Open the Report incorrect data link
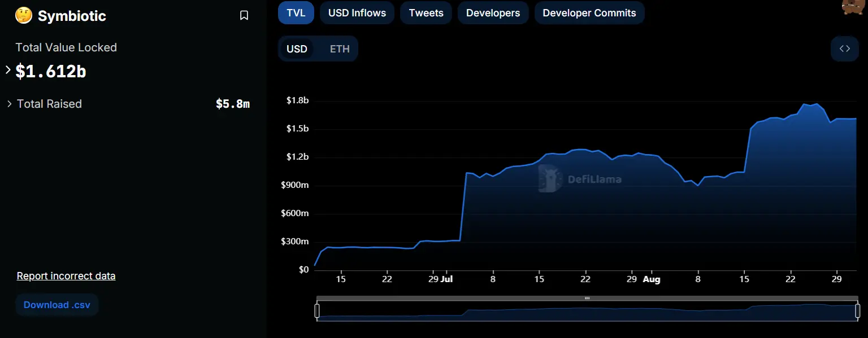The image size is (868, 338). [66, 275]
